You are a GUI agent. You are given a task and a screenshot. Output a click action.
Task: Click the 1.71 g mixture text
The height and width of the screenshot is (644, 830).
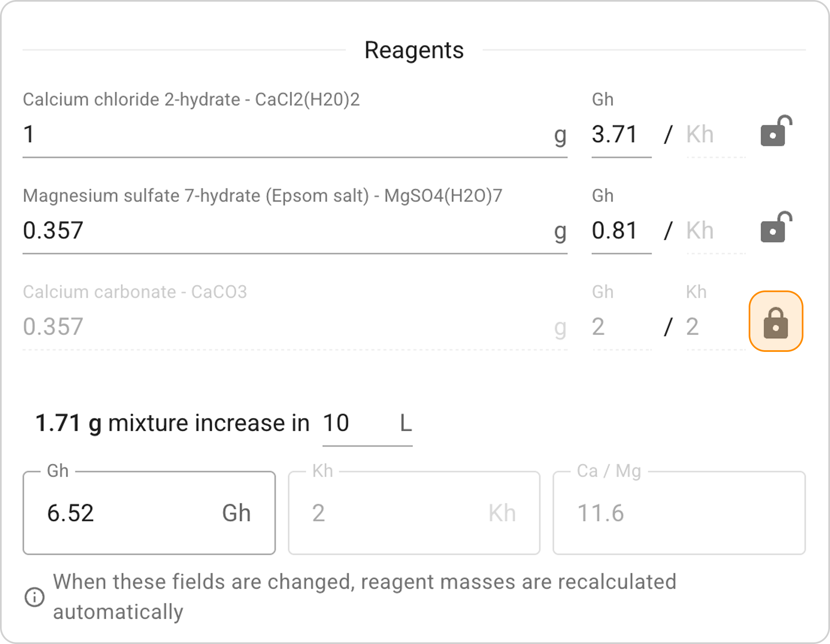68,424
